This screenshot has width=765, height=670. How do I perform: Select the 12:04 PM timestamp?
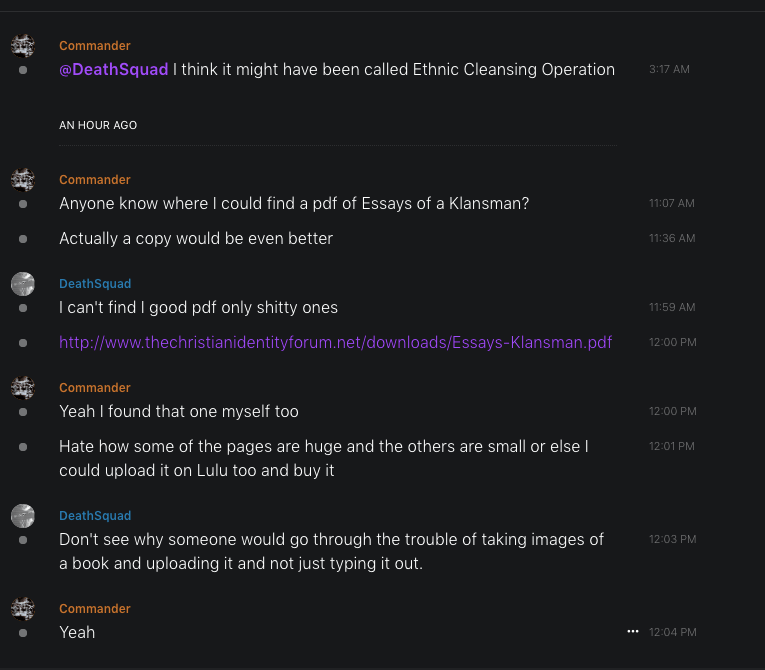point(673,632)
